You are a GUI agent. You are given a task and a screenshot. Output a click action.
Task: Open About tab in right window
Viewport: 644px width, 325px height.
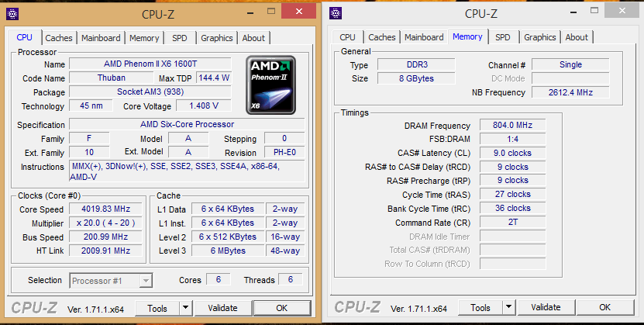(x=577, y=37)
